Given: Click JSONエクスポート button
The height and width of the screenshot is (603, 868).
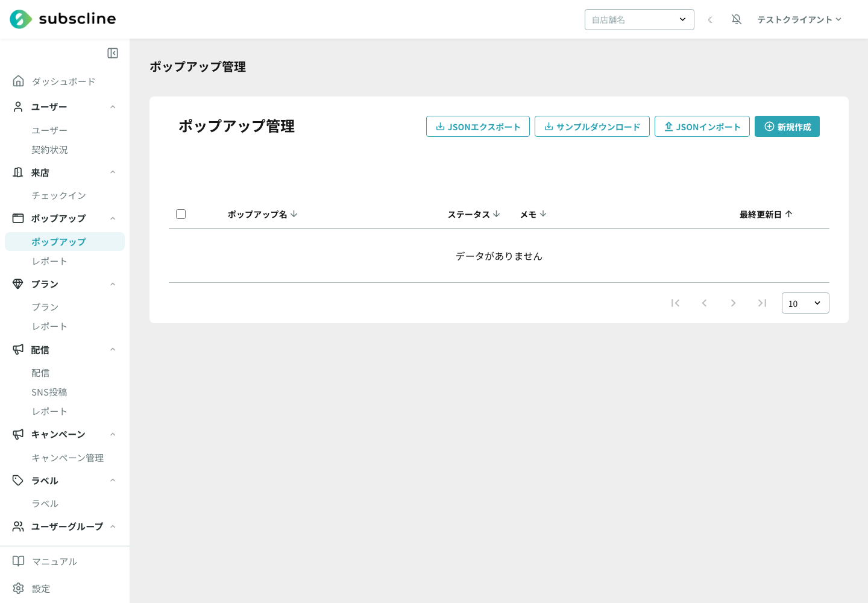Looking at the screenshot, I should point(478,127).
